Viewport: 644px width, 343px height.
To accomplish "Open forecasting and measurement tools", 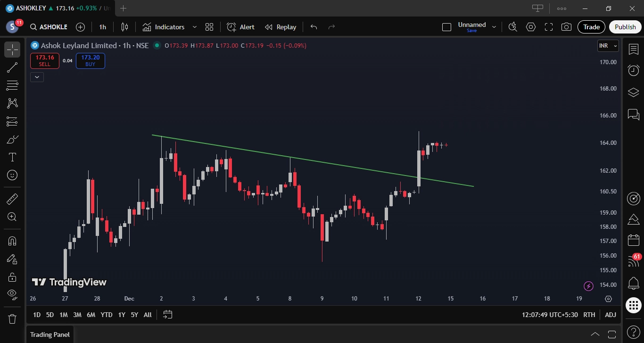I will click(12, 121).
